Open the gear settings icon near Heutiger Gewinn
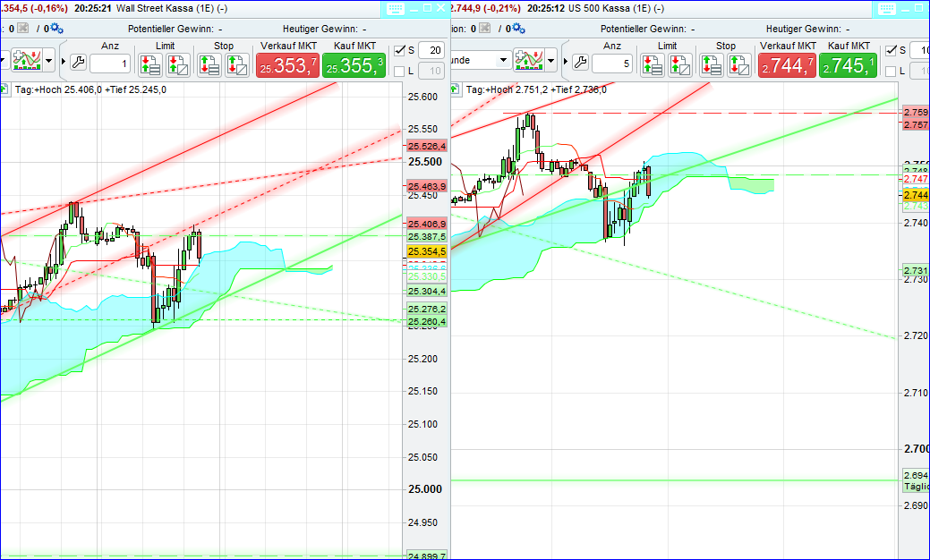The image size is (930, 560). (x=55, y=28)
